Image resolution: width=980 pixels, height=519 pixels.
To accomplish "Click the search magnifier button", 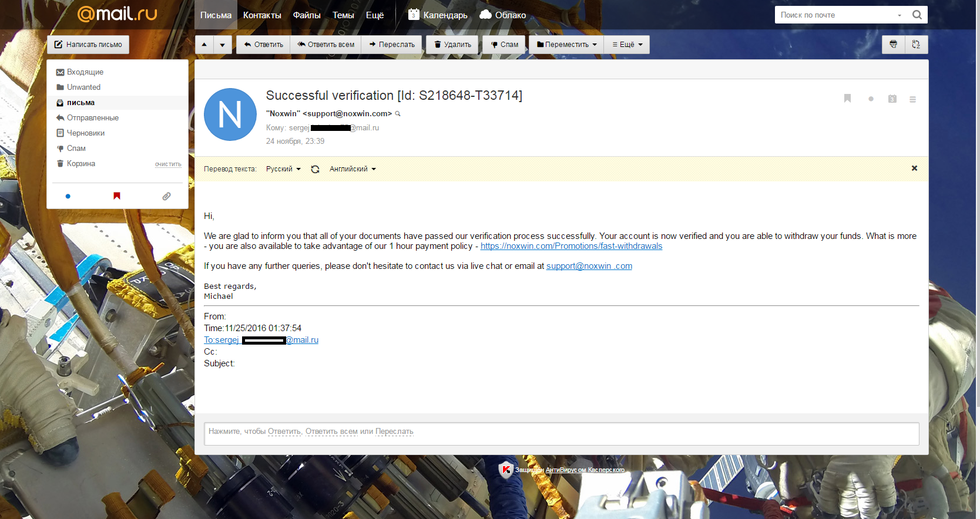I will [917, 15].
